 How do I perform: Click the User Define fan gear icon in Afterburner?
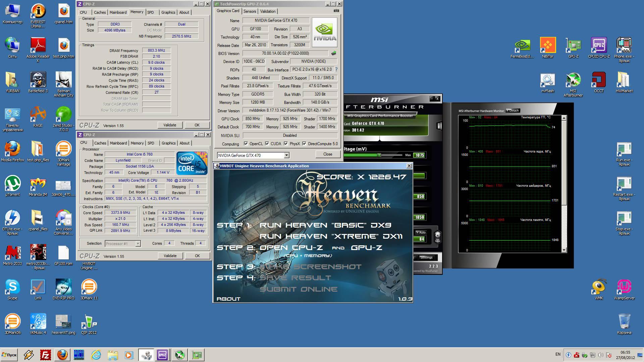coord(437,237)
